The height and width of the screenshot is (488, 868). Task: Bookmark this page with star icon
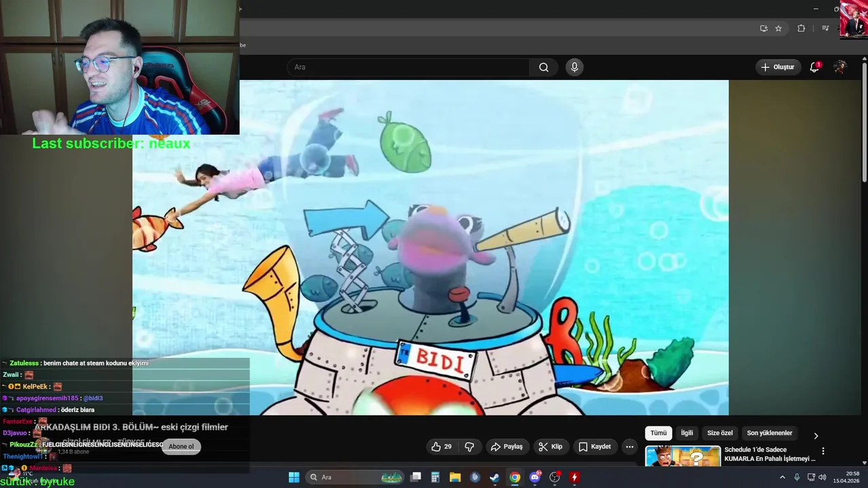pyautogui.click(x=778, y=28)
